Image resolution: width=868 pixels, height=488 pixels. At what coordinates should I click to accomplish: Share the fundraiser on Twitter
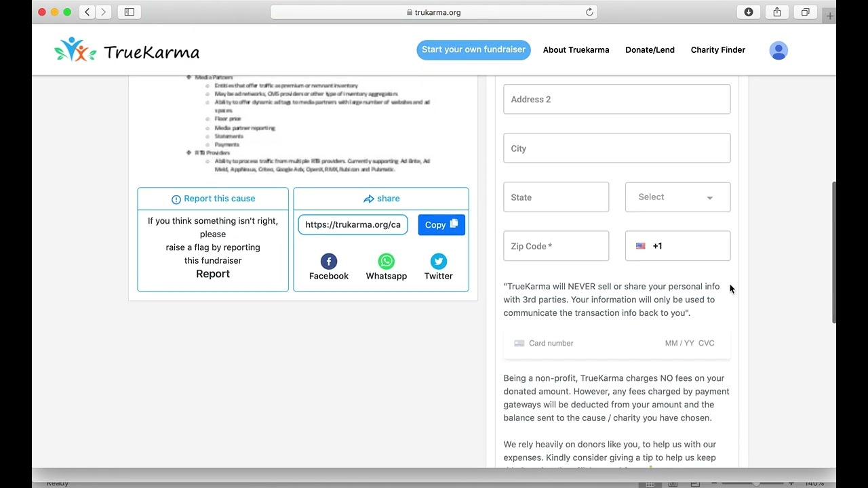pos(439,267)
